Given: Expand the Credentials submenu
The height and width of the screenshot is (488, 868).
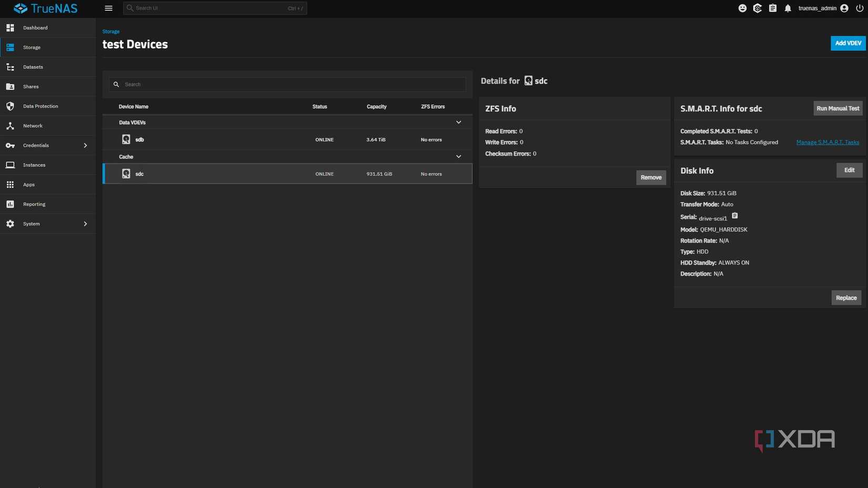Looking at the screenshot, I should click(85, 145).
